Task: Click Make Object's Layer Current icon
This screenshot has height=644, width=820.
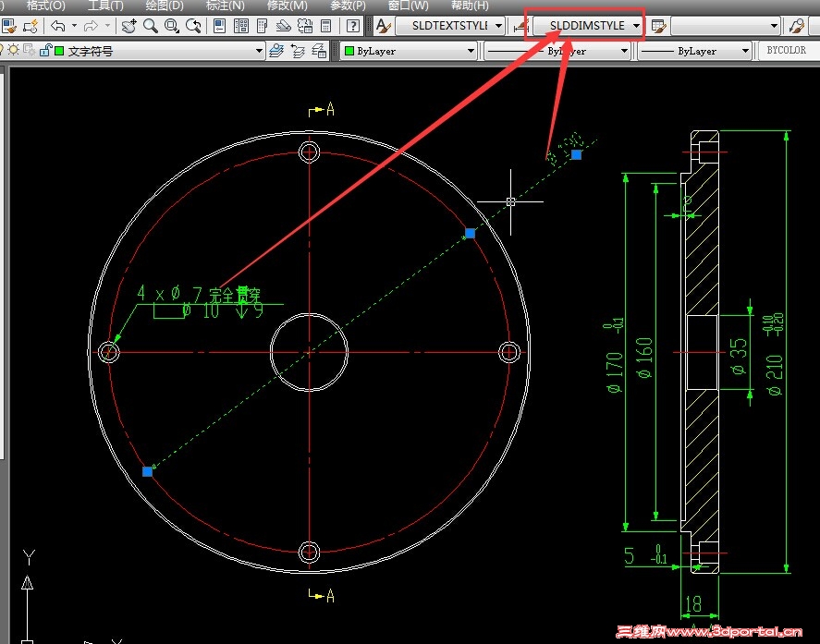Action: tap(276, 51)
